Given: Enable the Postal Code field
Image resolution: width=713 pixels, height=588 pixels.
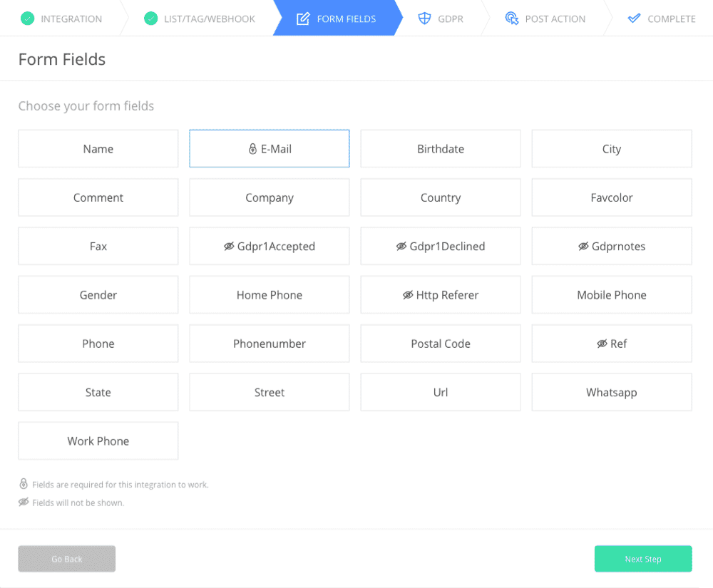Looking at the screenshot, I should tap(441, 344).
